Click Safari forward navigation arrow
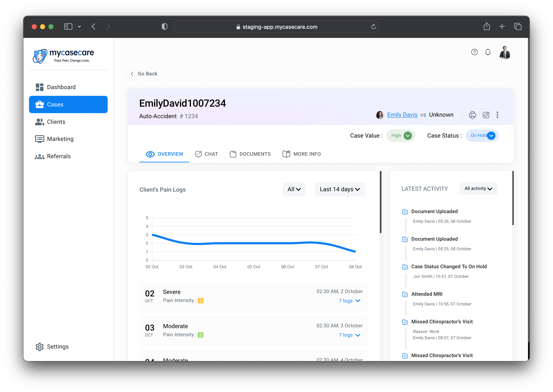553x392 pixels. tap(108, 27)
